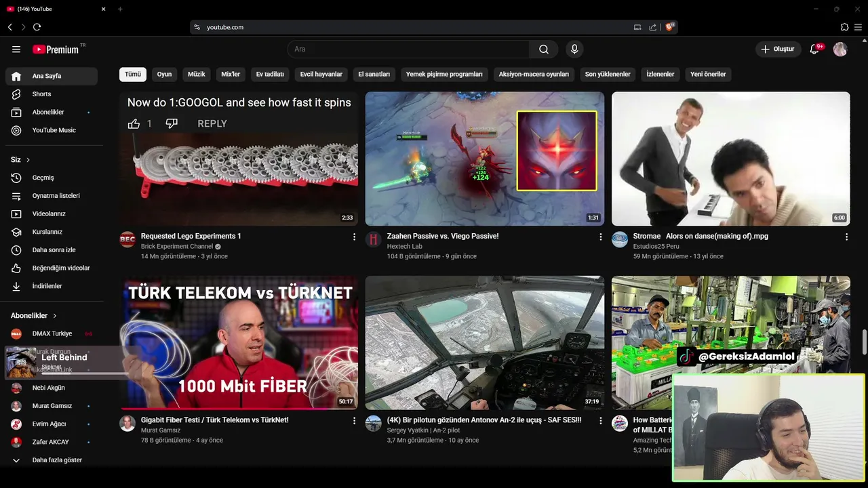Reload the page
The image size is (868, 488).
[x=37, y=27]
